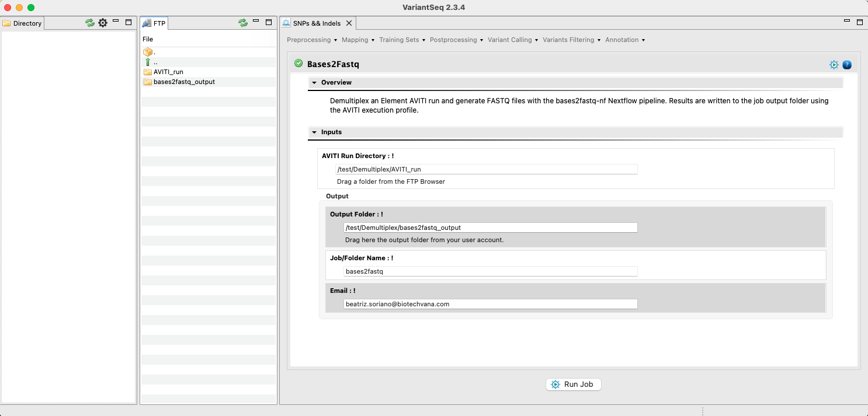Select the SNPs && Indels tab
The image size is (868, 416).
[318, 23]
